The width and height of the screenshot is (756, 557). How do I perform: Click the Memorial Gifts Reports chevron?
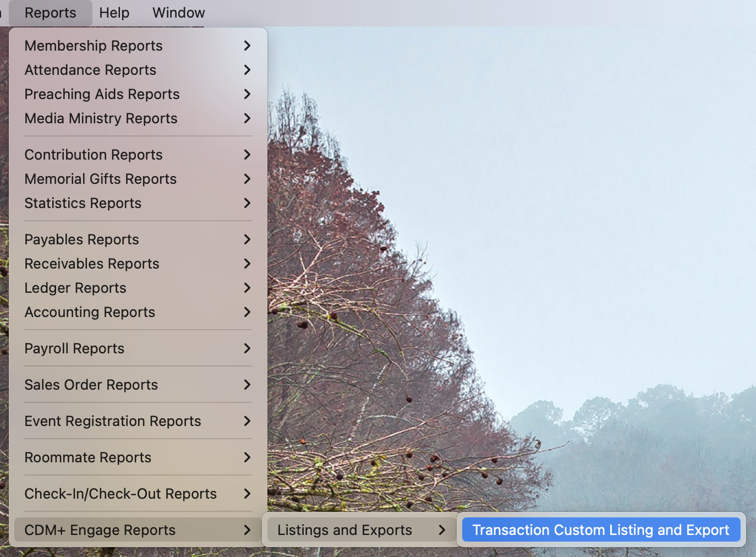[247, 179]
